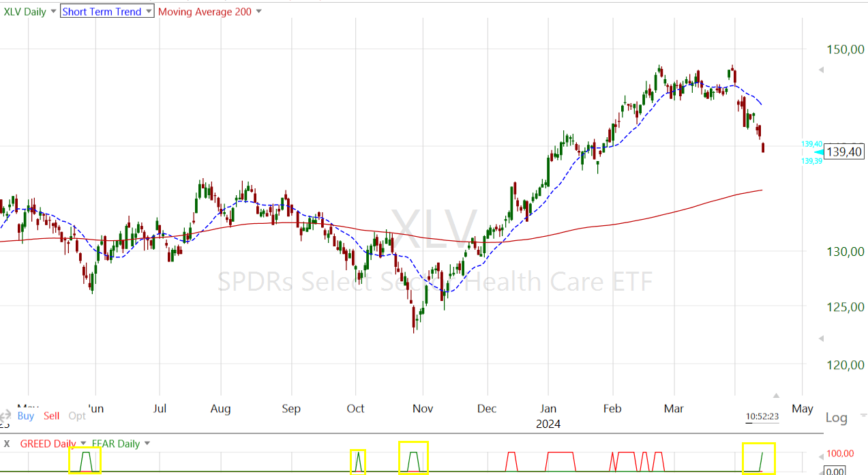This screenshot has height=475, width=868.
Task: Open the GREED Daily dropdown arrow
Action: point(83,444)
